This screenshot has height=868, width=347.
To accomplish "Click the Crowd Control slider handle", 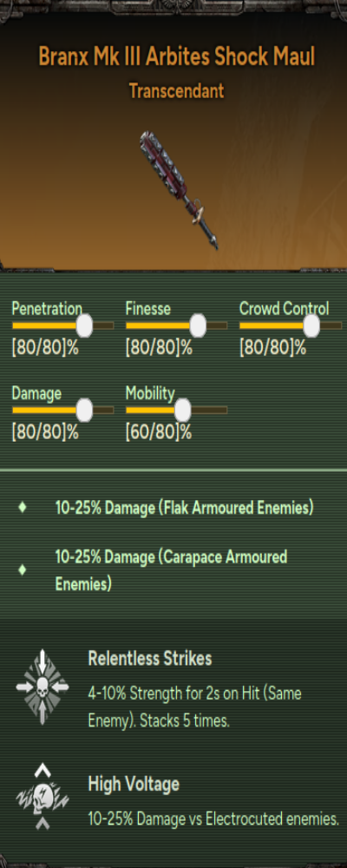I will coord(311,325).
